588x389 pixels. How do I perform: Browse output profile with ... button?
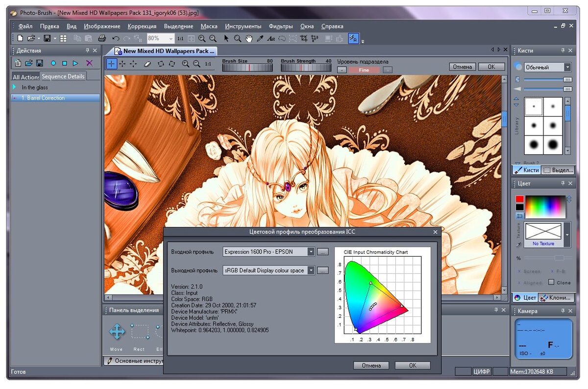tap(322, 270)
